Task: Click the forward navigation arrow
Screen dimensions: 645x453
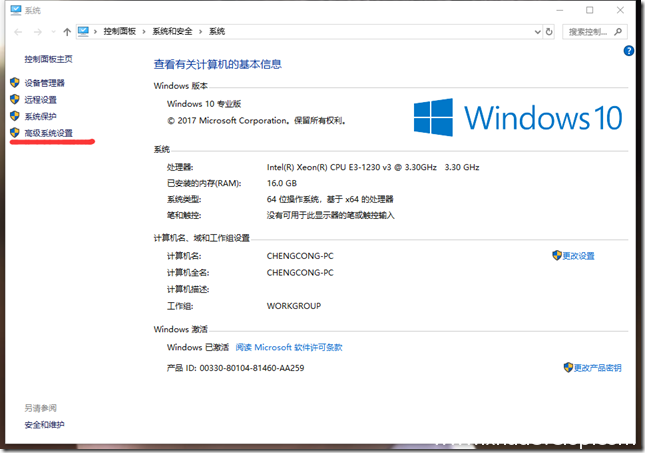Action: tap(35, 32)
